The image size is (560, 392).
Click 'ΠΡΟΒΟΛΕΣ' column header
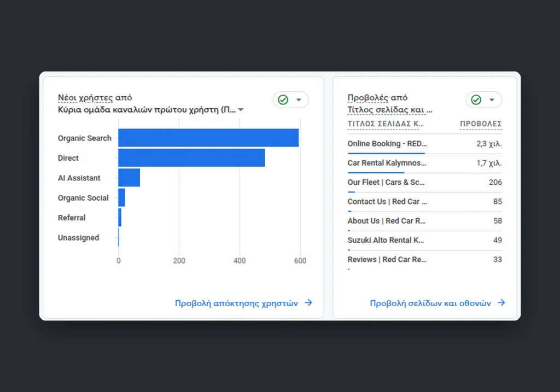coord(481,124)
